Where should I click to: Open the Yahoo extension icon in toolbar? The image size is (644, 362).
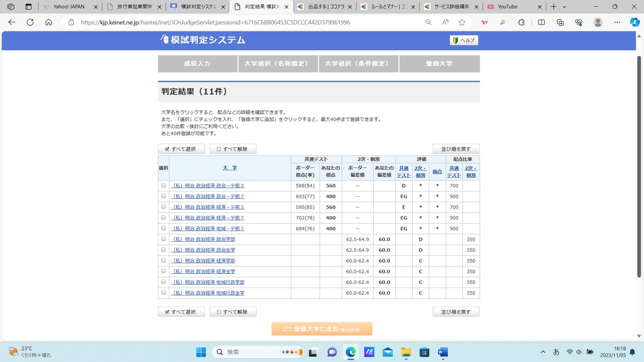point(484,22)
